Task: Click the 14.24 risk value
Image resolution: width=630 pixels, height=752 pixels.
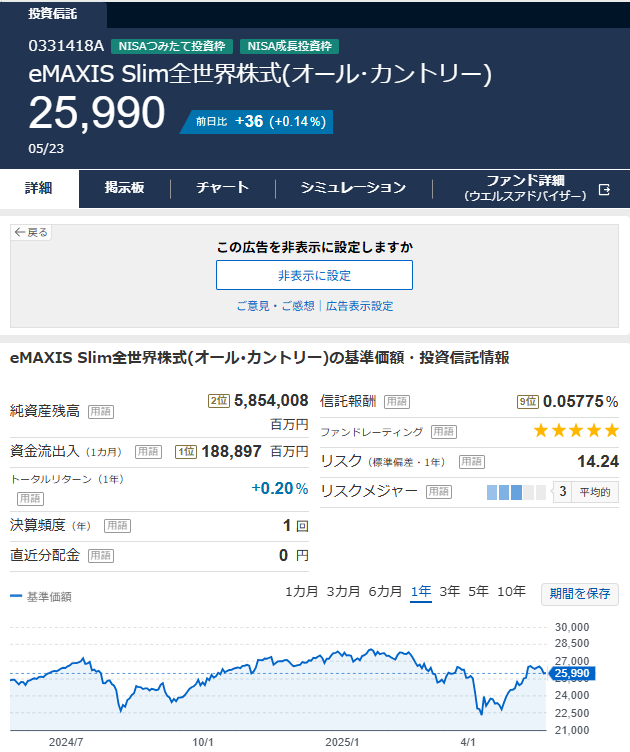Action: (x=598, y=461)
